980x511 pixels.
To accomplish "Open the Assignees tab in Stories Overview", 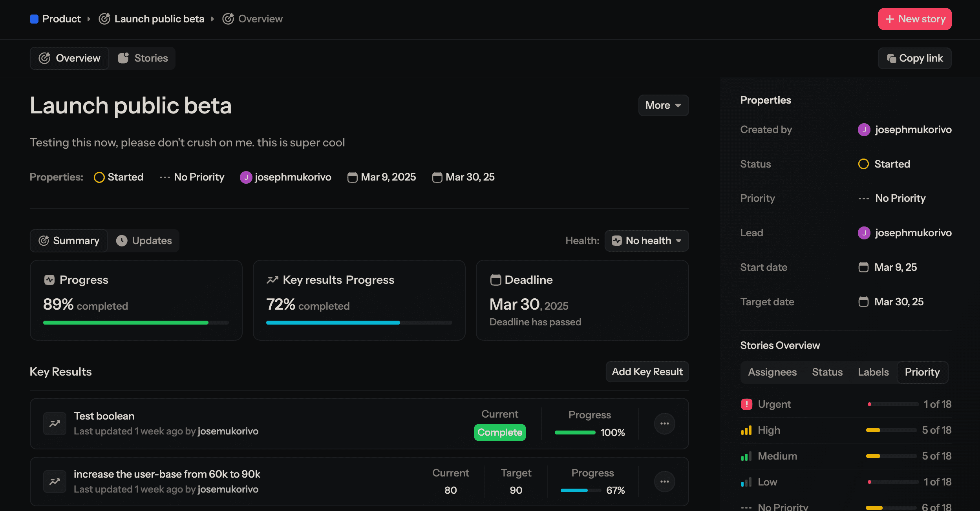I will (772, 372).
